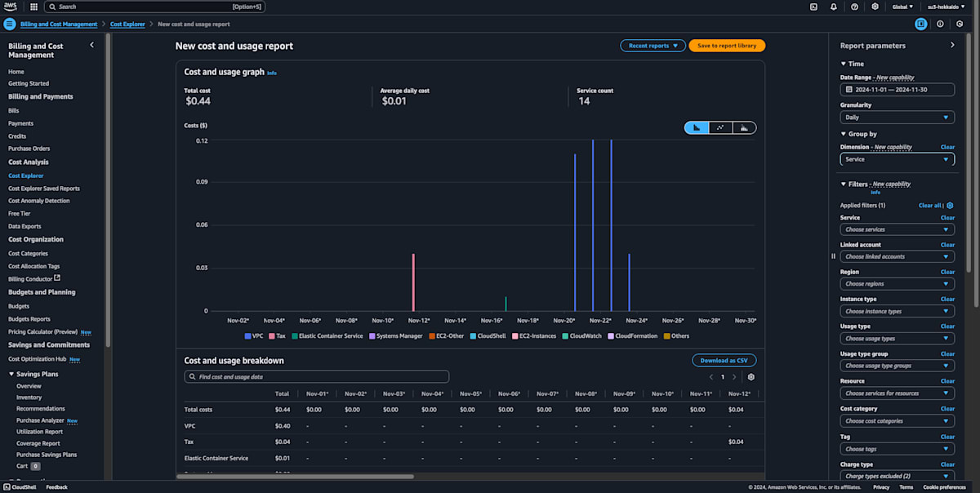Open CloudShell from the top bar icon
Image resolution: width=980 pixels, height=493 pixels.
click(x=813, y=7)
